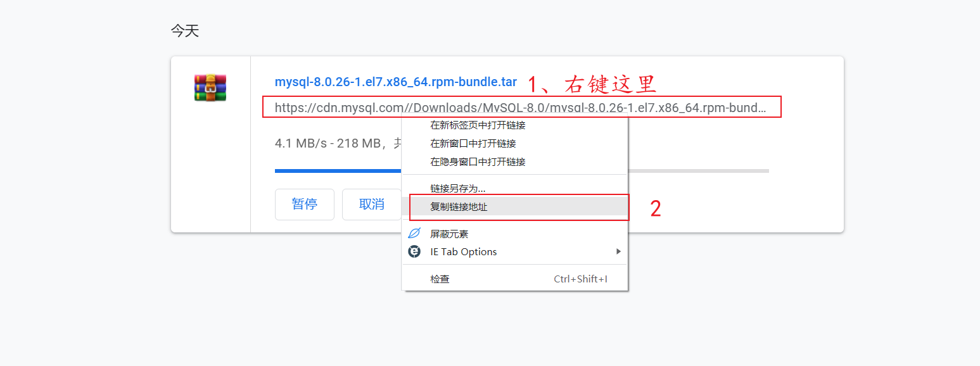Open 屏蔽元素 from the context menu
This screenshot has height=366, width=980.
(x=450, y=233)
